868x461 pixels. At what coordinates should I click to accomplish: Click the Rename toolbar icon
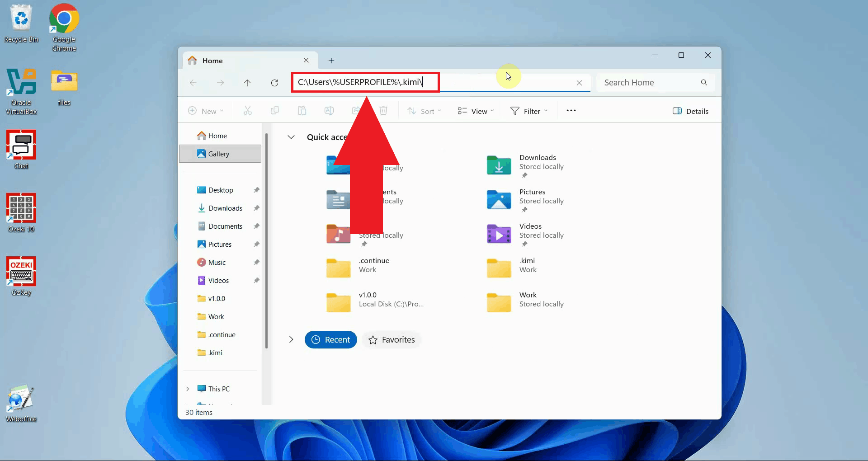tap(329, 111)
